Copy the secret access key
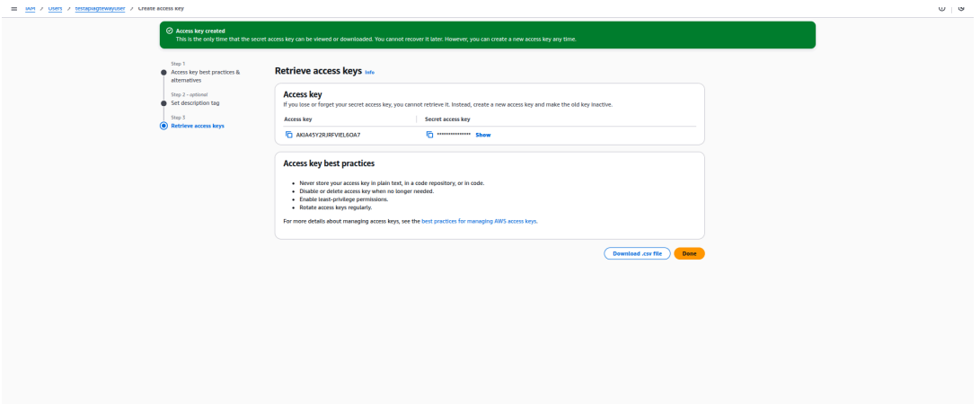 (429, 135)
